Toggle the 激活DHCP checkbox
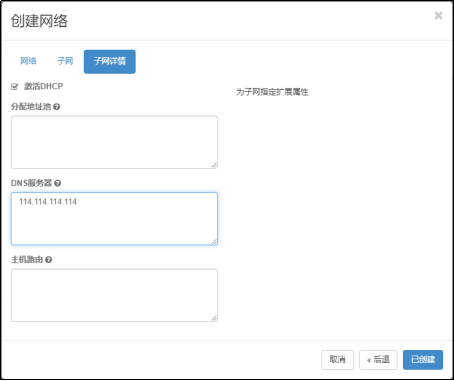This screenshot has width=454, height=381. [x=14, y=87]
